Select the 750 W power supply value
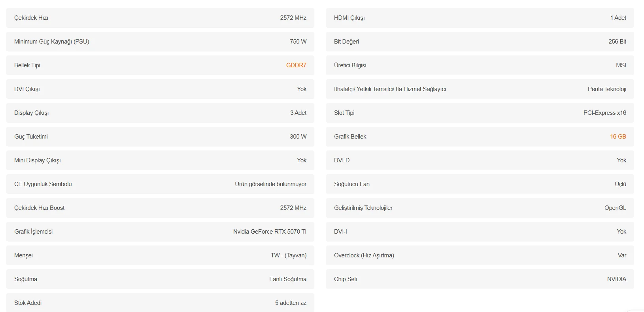The image size is (644, 312). click(x=298, y=42)
